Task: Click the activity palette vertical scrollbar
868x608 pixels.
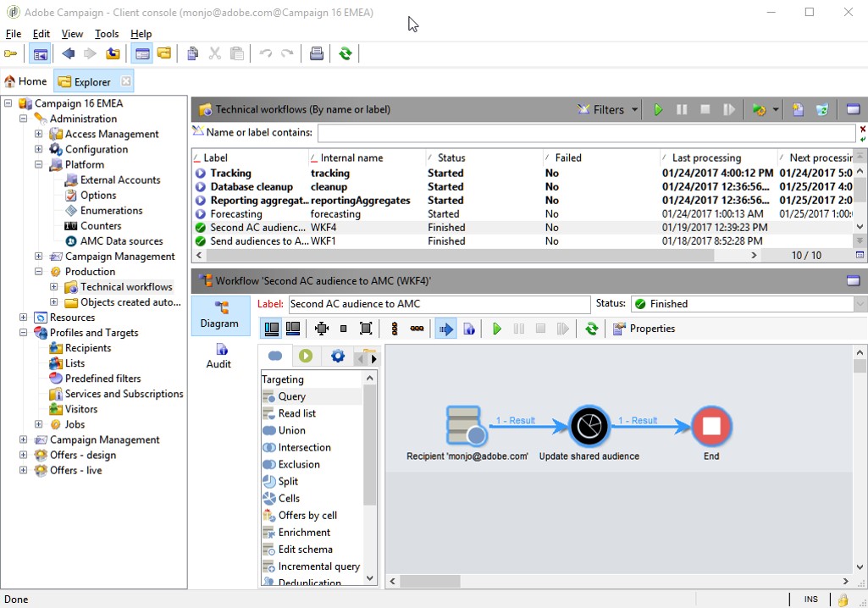Action: point(369,445)
